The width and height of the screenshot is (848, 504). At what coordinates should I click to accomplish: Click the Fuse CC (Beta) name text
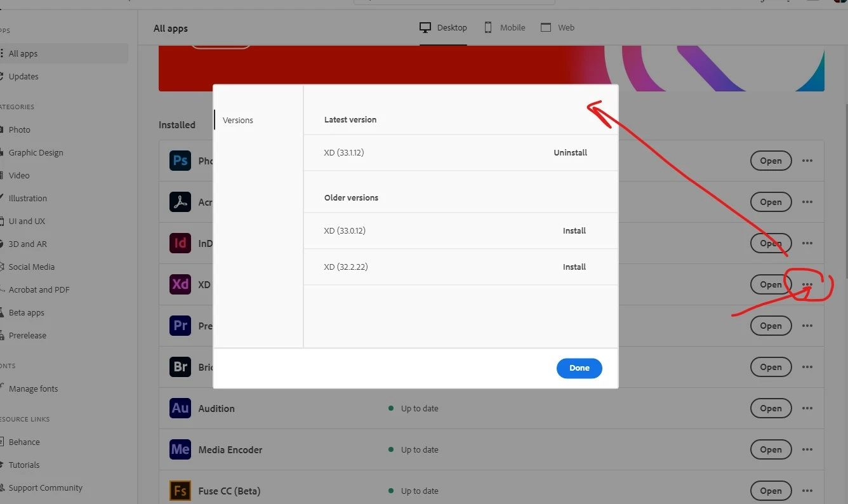tap(229, 491)
